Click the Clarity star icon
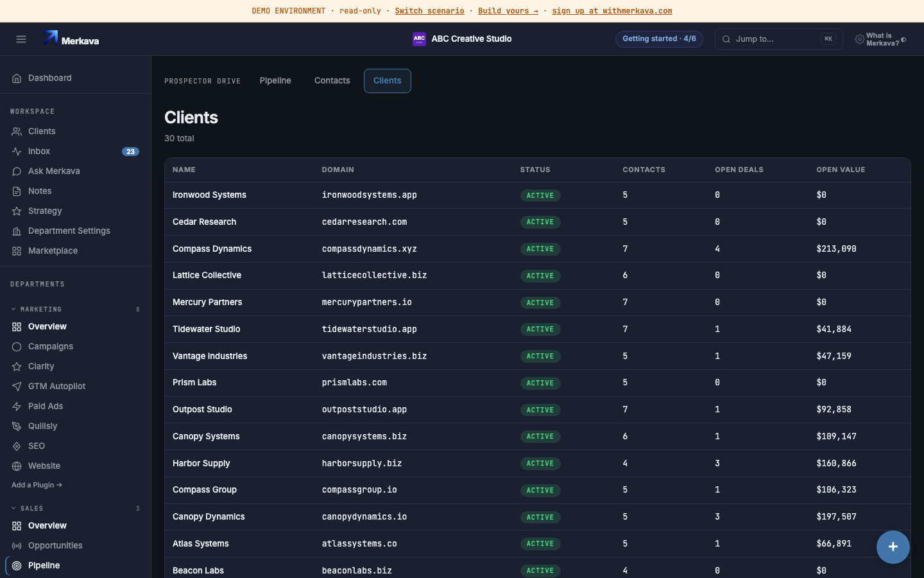 17,367
